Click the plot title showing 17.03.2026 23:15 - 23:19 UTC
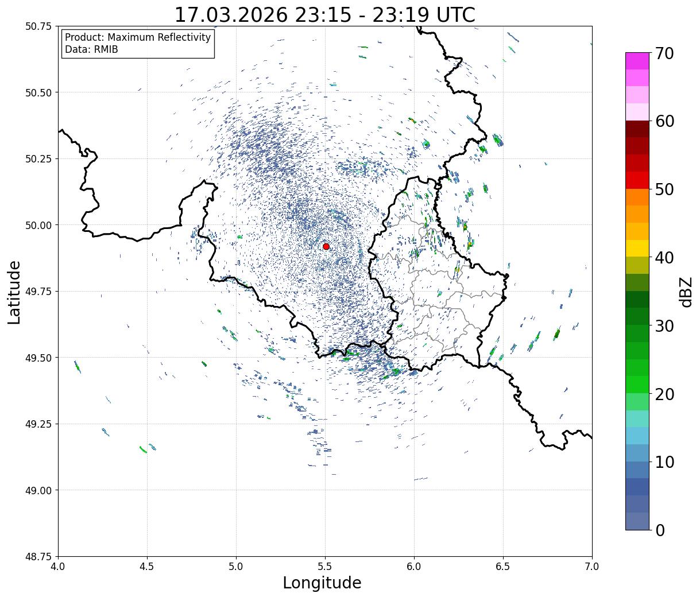The image size is (700, 597). (x=324, y=15)
